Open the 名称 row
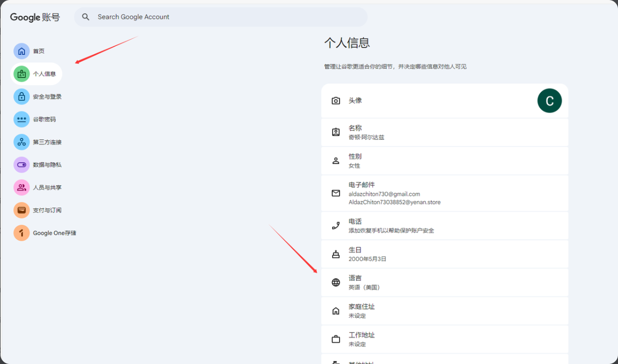 [445, 132]
